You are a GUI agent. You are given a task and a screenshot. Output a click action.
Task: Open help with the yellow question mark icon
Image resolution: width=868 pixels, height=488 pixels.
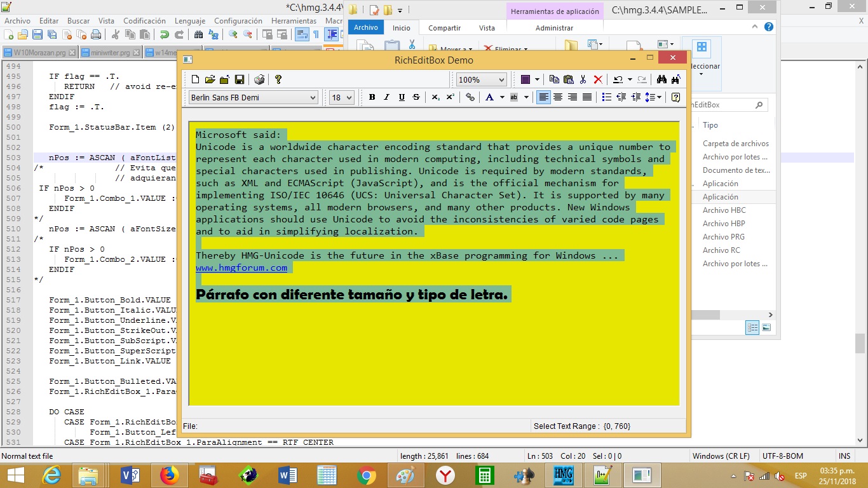(278, 79)
